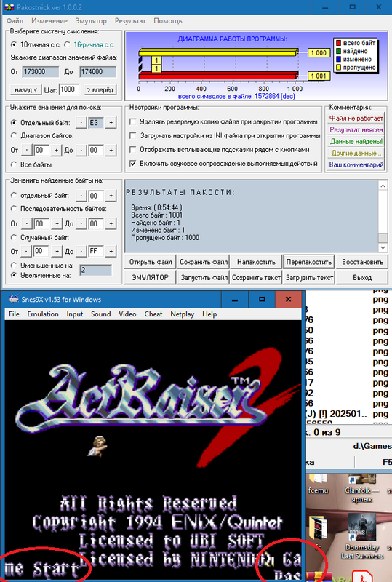Open the Изменение menu
The image size is (392, 582).
[49, 21]
